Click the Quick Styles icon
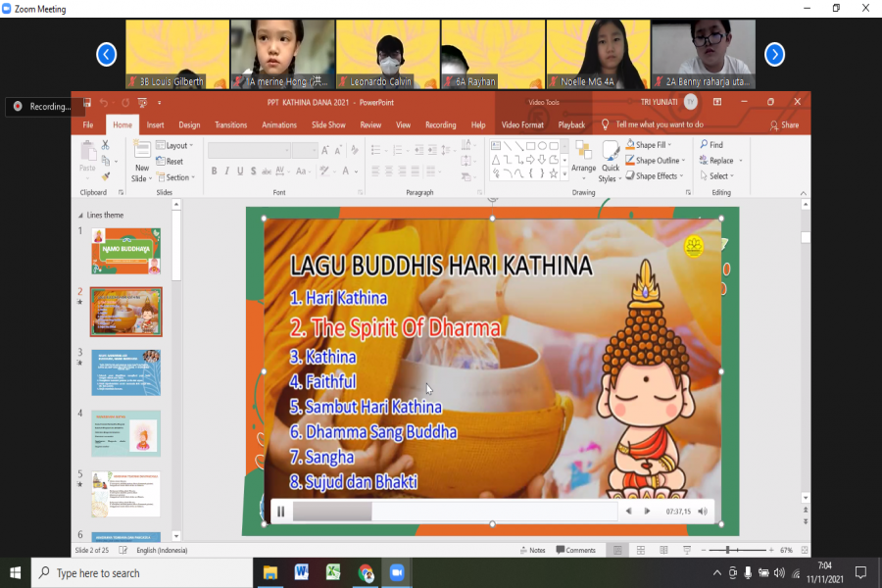This screenshot has height=588, width=882. click(x=610, y=159)
